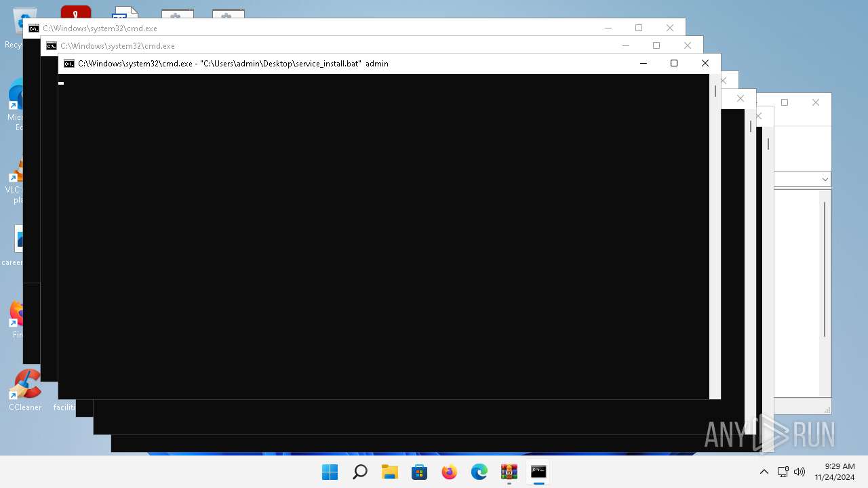Screen dimensions: 868x488
Task: Show hidden tray icons chevron
Action: click(x=764, y=472)
